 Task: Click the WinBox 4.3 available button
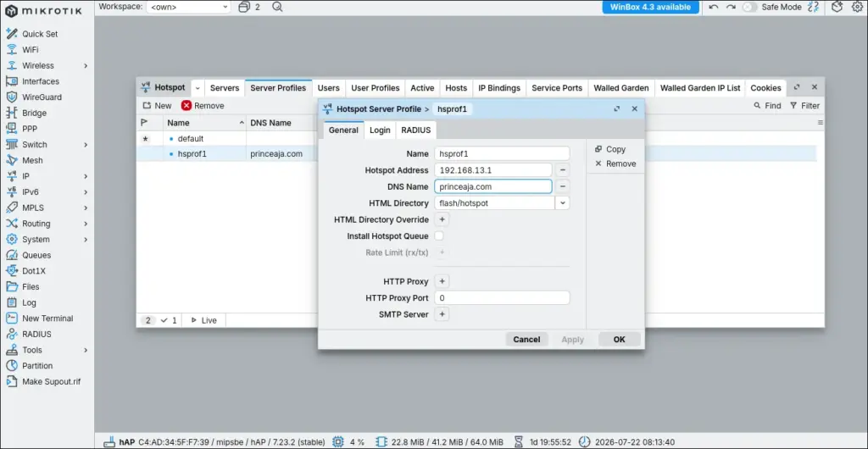(650, 7)
